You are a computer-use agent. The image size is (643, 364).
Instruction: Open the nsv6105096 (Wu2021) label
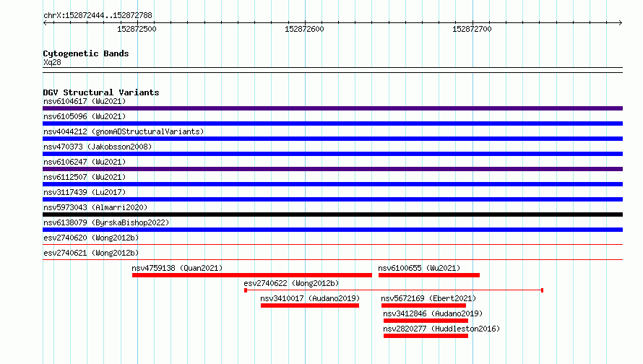(85, 116)
